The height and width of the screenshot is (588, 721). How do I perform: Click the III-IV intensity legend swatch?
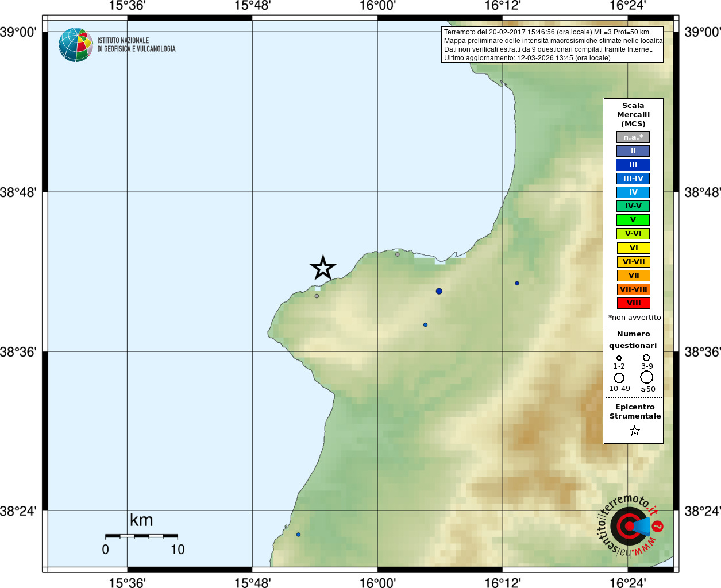click(x=633, y=179)
